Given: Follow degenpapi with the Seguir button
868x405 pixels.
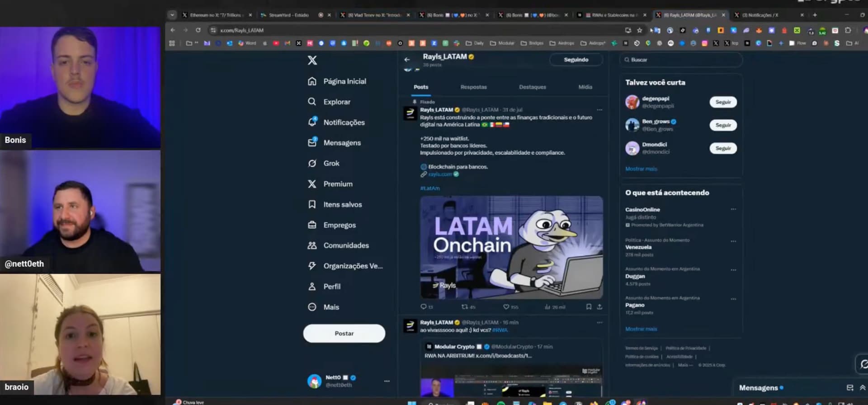Looking at the screenshot, I should 723,102.
